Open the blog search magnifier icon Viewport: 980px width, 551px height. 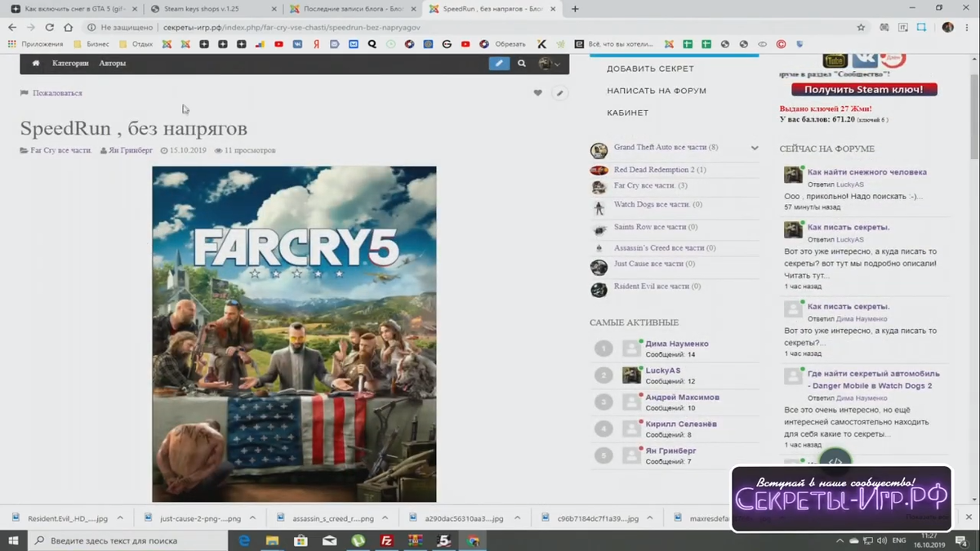click(522, 64)
